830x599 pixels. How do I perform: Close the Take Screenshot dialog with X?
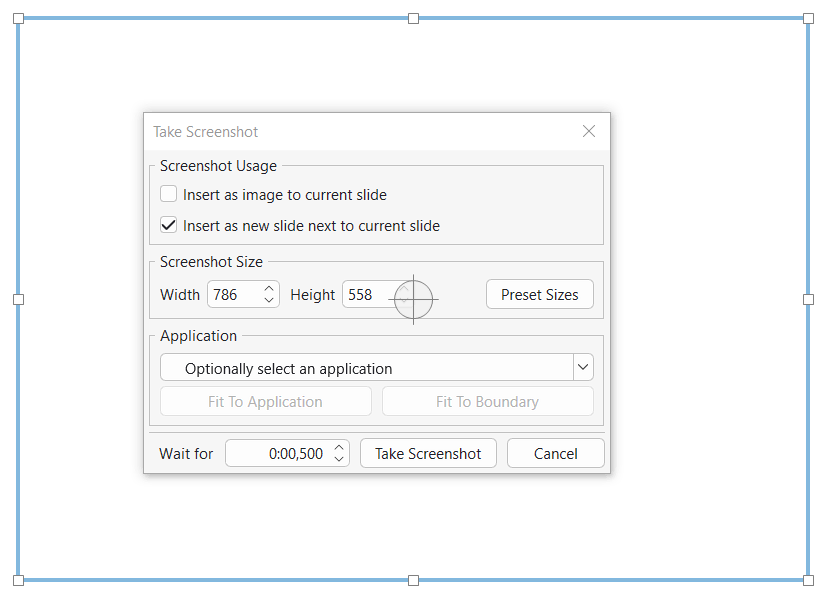click(x=589, y=131)
